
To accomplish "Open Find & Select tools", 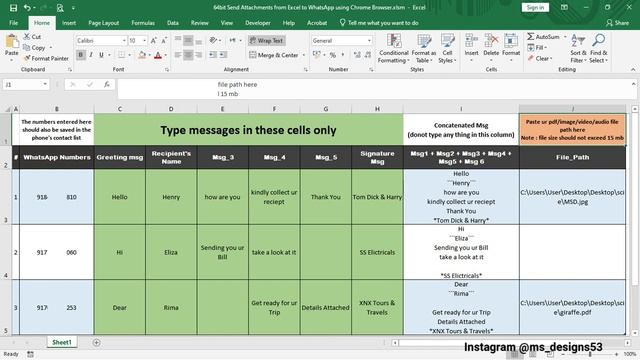I will click(x=599, y=49).
